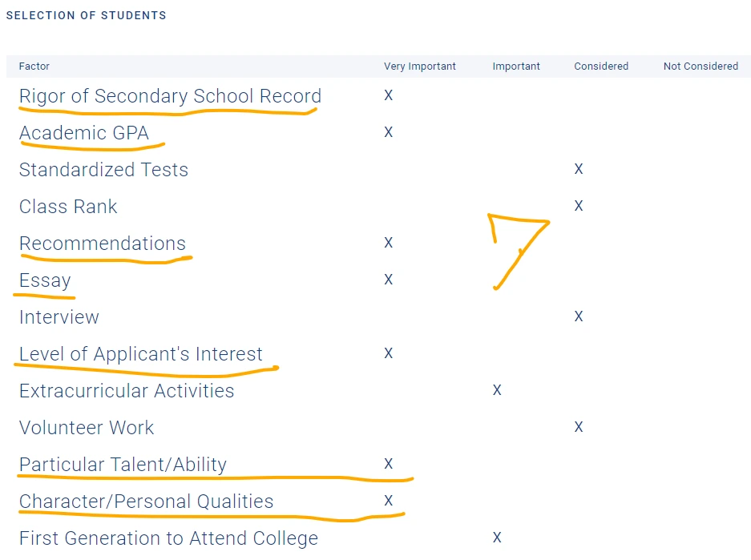Click the "Interview" factor text
Screen dimensions: 751x560
pos(59,317)
